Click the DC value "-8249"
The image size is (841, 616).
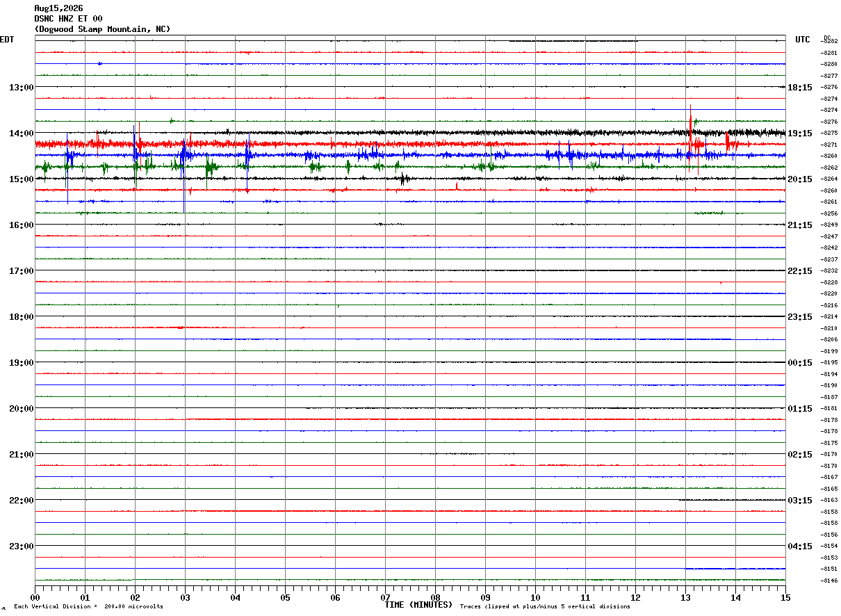(830, 225)
